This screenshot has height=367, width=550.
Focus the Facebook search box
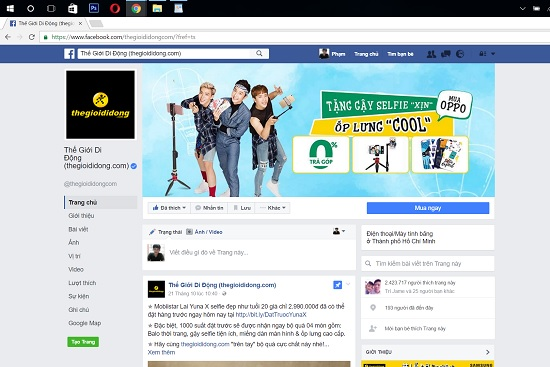pyautogui.click(x=165, y=53)
